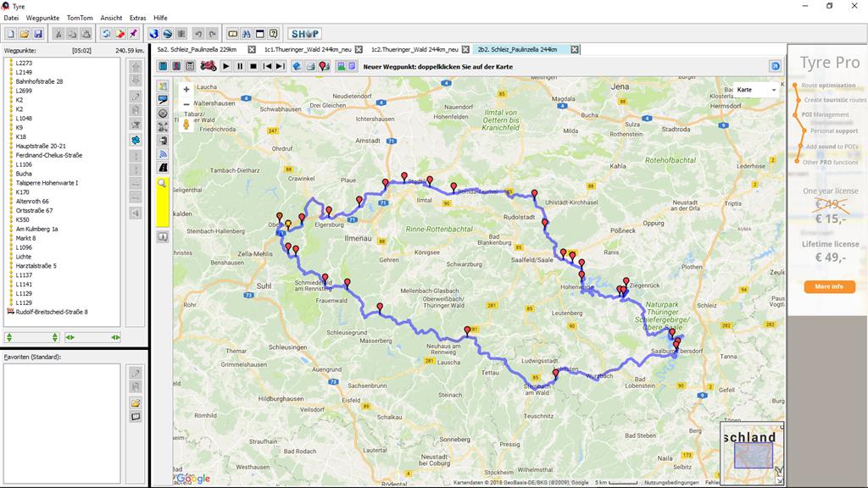
Task: Close the Sa2. Schleiz_Paulinzella 229km tab
Action: (252, 49)
